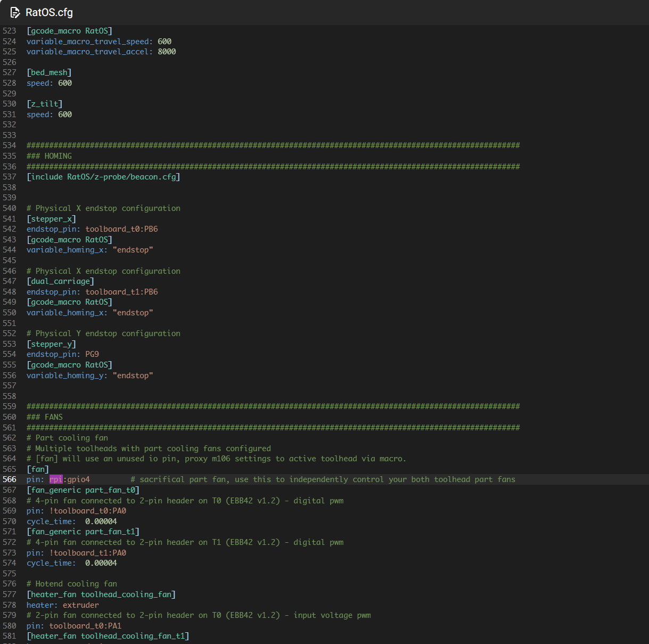
Task: Select the highlighted rpi pin text
Action: pos(55,479)
